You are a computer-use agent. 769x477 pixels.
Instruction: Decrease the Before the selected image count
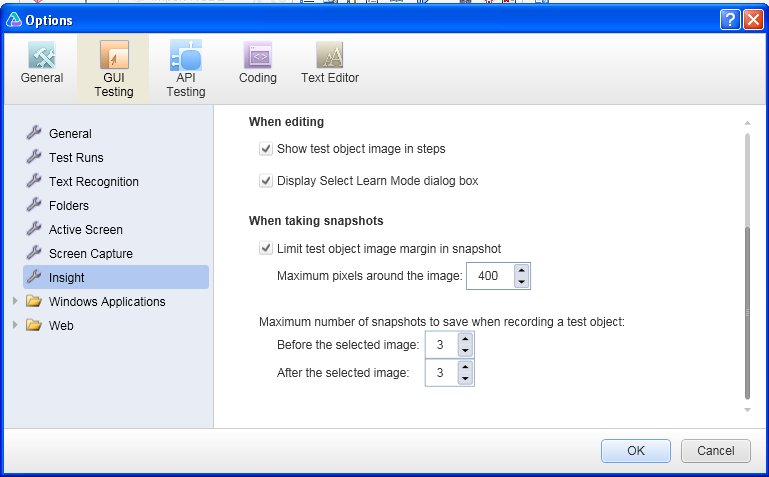[x=465, y=351]
